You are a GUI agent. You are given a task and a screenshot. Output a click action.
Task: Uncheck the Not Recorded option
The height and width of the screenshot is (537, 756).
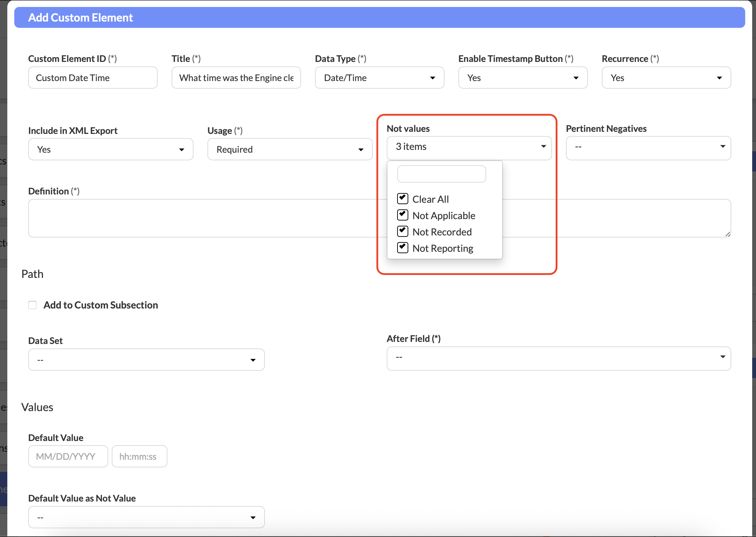tap(403, 231)
